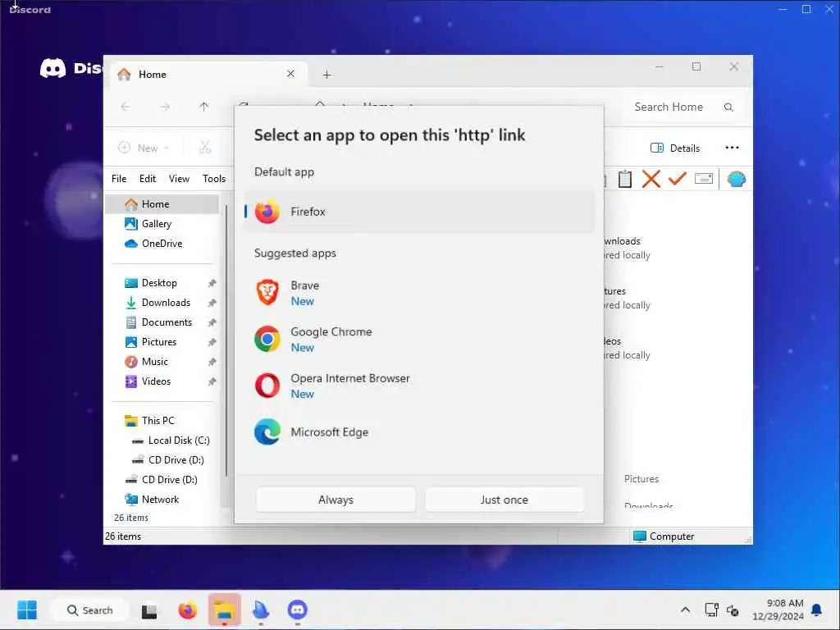
Task: Open Task View from taskbar
Action: (x=149, y=610)
